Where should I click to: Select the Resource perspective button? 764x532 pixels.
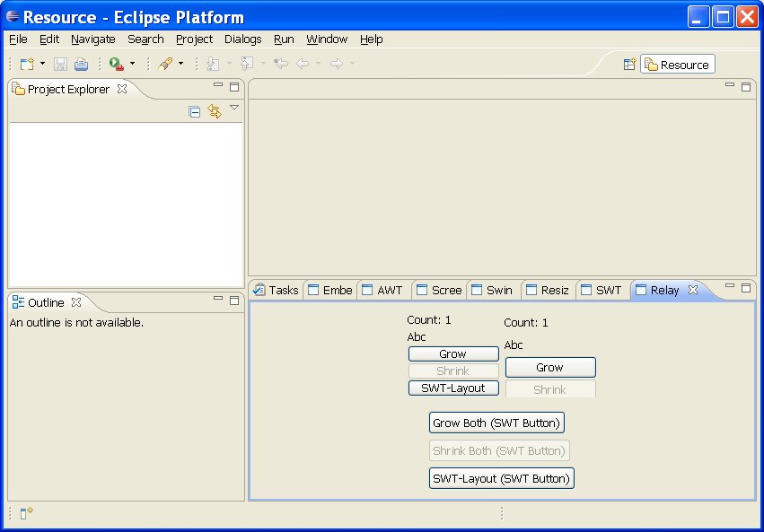[677, 65]
